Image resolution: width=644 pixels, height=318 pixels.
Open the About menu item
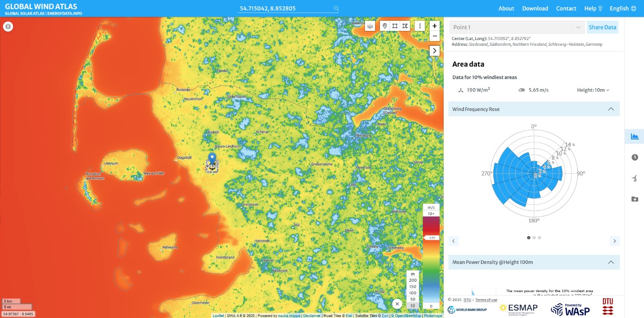[x=506, y=8]
